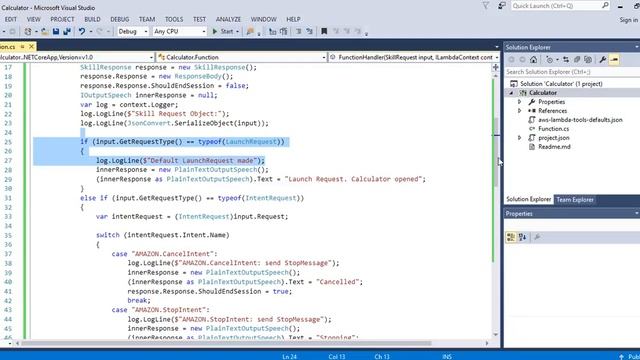Click the Pending Changes Filter icon
The image size is (640, 360).
[549, 60]
